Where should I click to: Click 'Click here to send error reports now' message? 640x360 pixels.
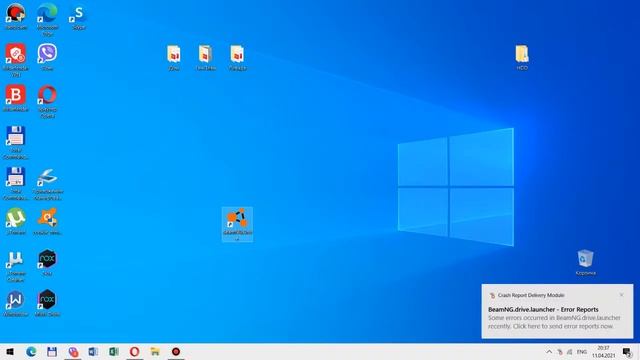tap(563, 326)
